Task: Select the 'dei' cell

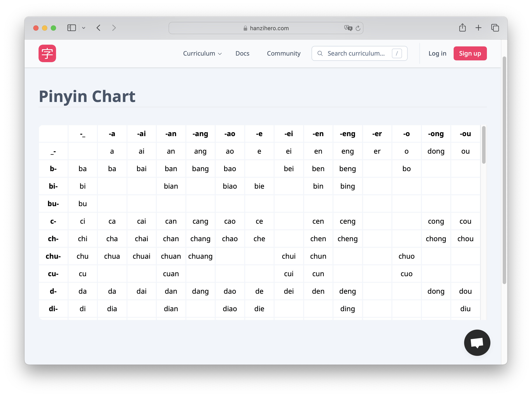Action: click(289, 291)
